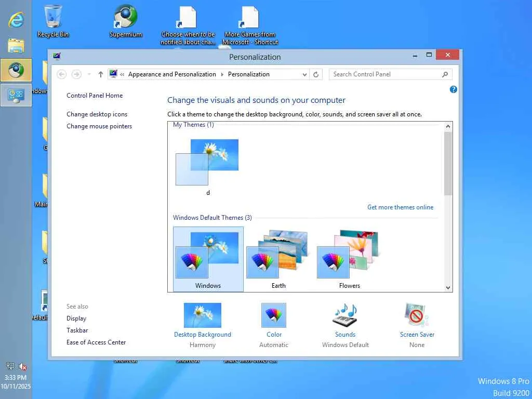
Task: Click the Personalization window title icon
Action: tap(57, 56)
